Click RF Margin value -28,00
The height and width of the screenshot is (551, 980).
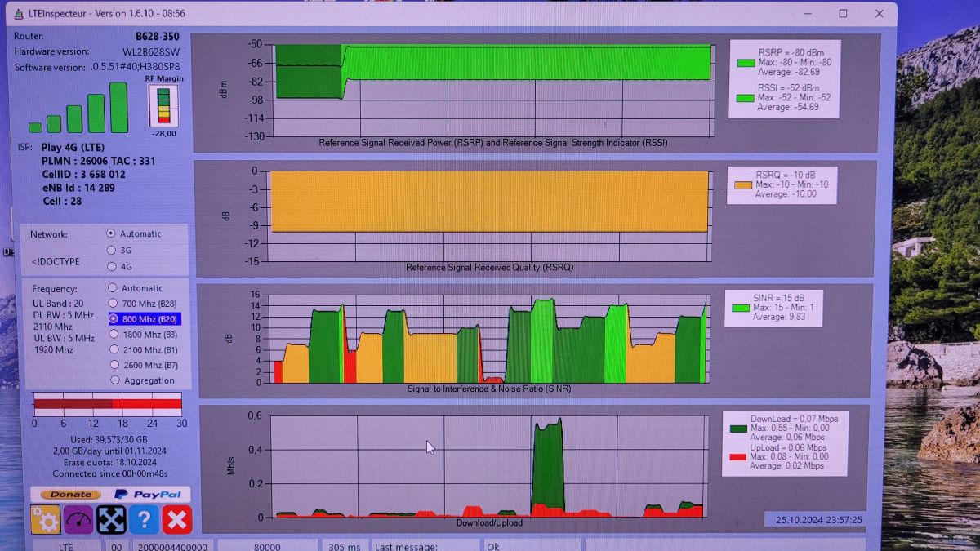[x=164, y=133]
